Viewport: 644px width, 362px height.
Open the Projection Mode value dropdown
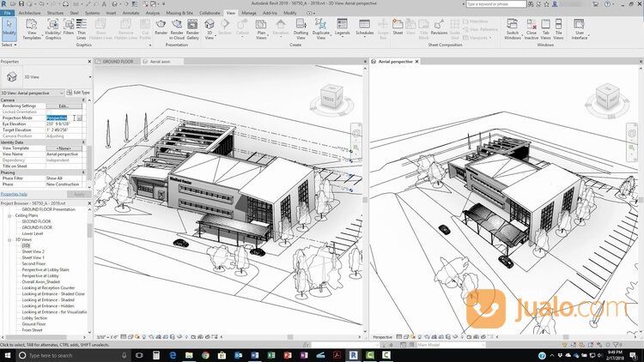click(x=79, y=118)
